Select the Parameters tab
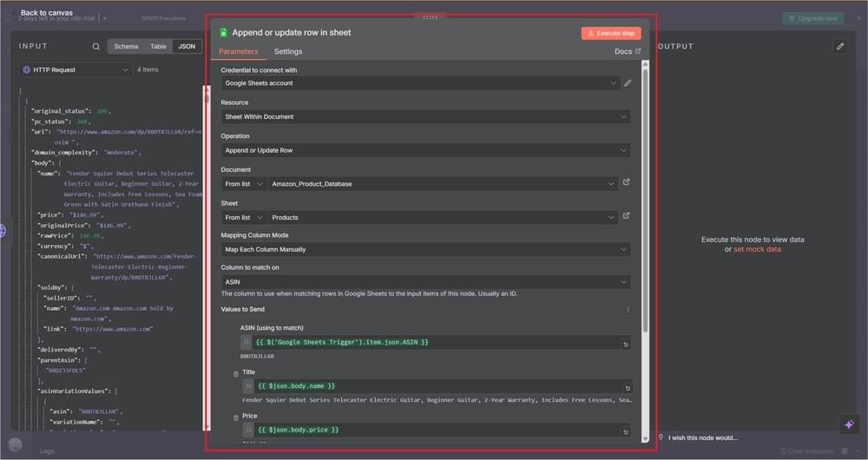 pos(238,52)
